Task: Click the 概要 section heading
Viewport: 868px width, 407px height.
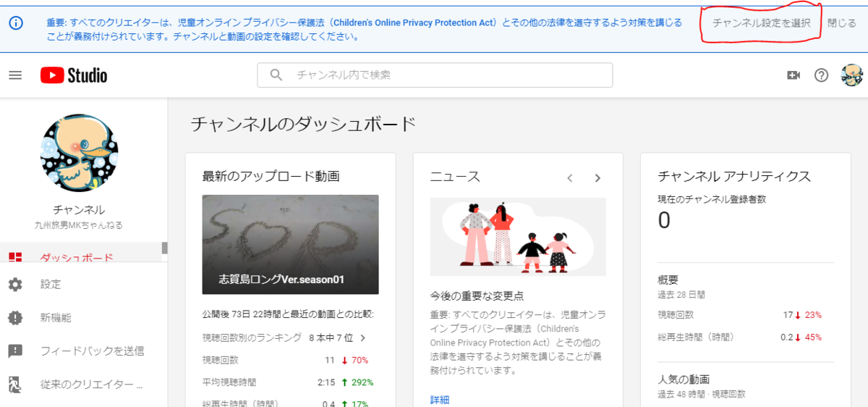Action: point(668,280)
